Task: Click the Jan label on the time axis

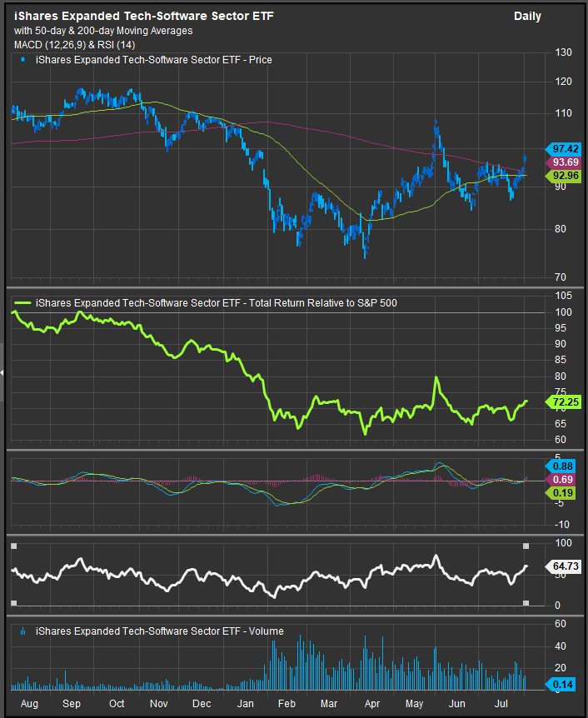Action: tap(245, 704)
